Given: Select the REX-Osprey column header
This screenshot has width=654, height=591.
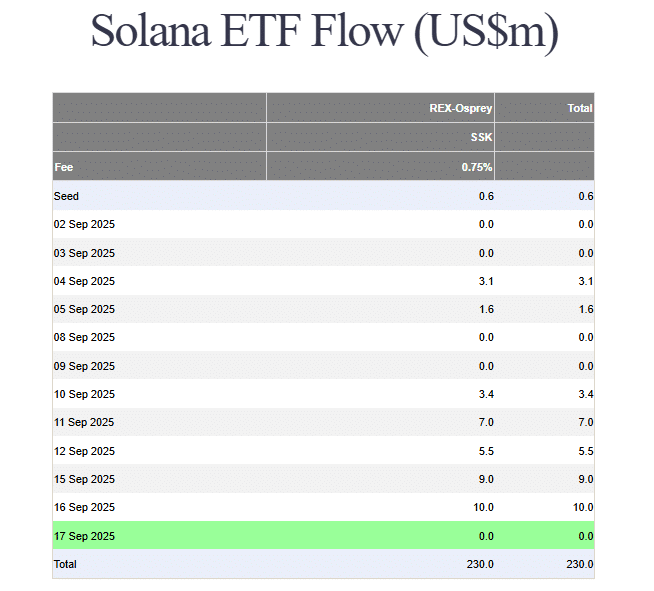Looking at the screenshot, I should tap(460, 108).
